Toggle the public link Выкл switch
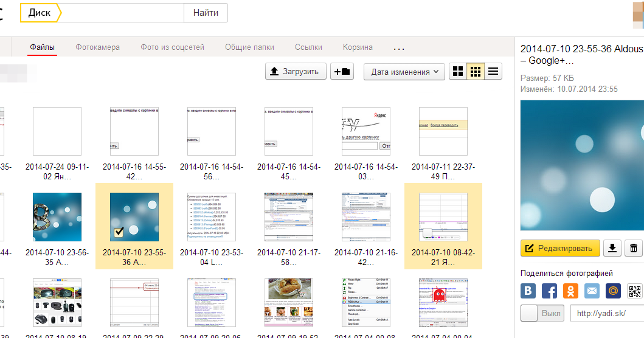Viewport: 644px width, 338px height. point(542,313)
